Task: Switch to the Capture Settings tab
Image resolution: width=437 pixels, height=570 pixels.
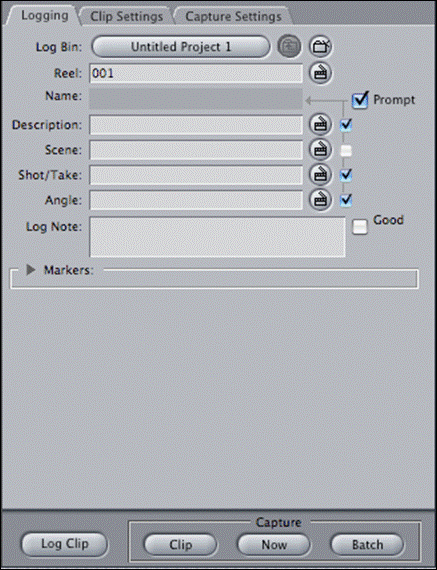Action: coord(233,17)
